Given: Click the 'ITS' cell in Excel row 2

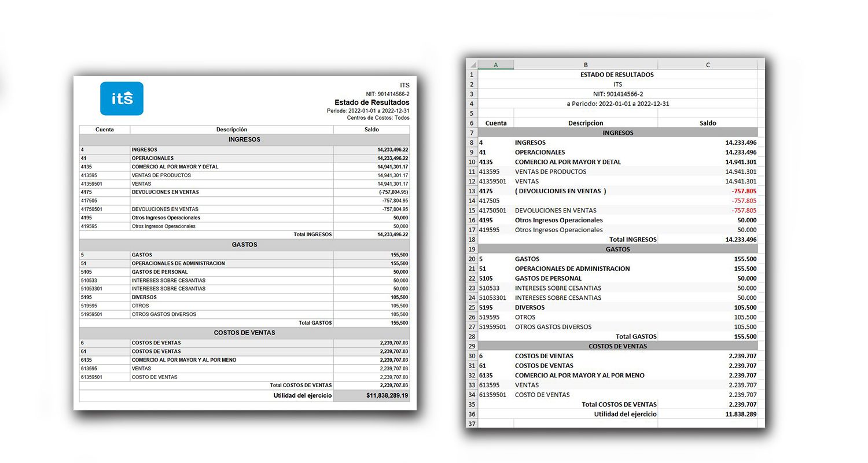Looking at the screenshot, I should [x=617, y=84].
